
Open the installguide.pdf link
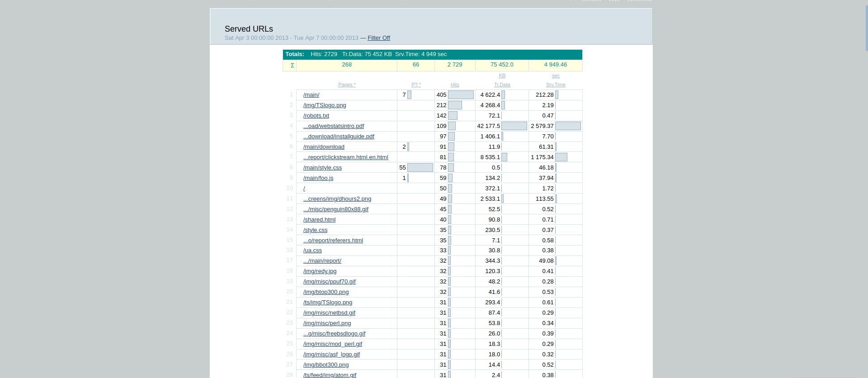pos(339,137)
